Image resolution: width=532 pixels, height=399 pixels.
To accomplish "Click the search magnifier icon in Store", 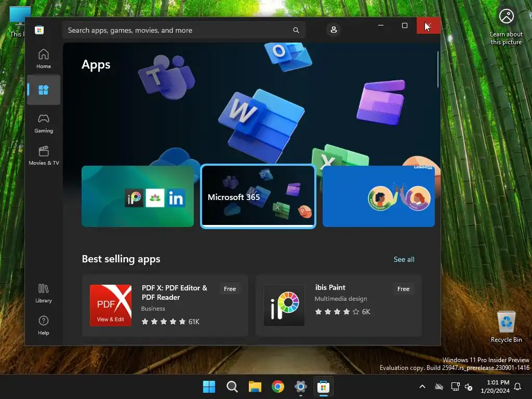I will pyautogui.click(x=296, y=30).
